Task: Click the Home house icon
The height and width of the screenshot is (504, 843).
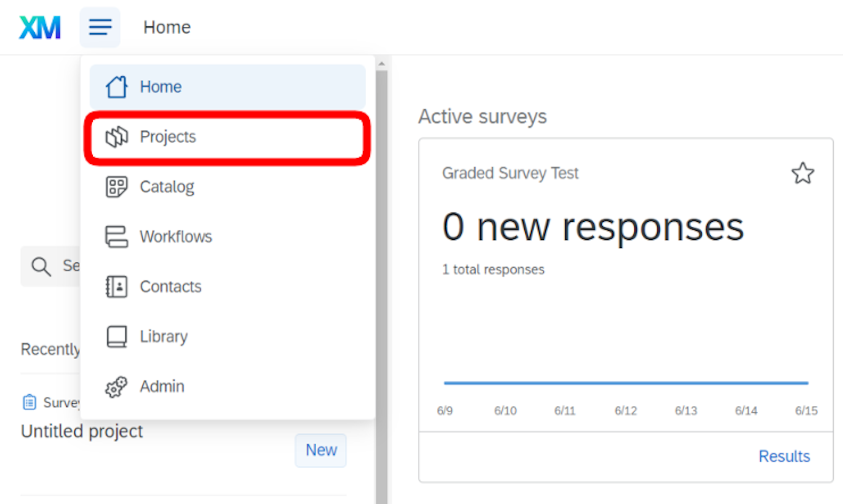Action: (116, 87)
